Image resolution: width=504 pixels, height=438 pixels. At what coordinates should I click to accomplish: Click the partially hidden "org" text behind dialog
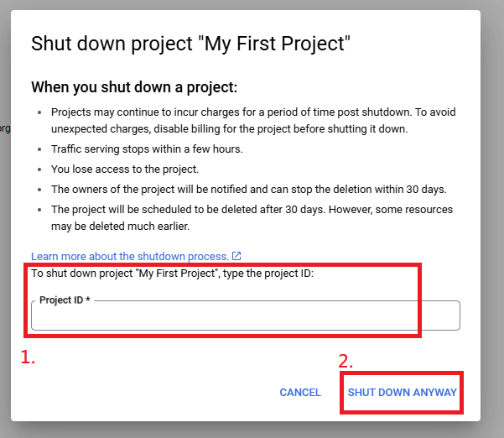point(4,128)
